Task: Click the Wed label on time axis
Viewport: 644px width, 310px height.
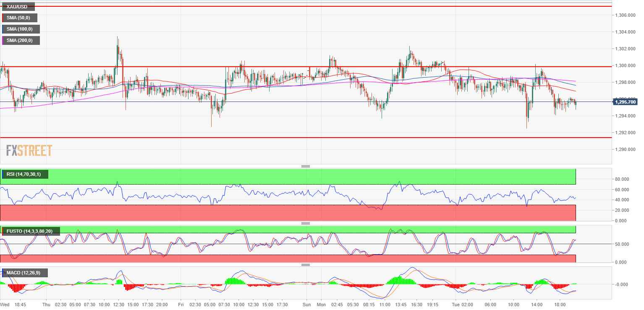Action: tap(5, 305)
